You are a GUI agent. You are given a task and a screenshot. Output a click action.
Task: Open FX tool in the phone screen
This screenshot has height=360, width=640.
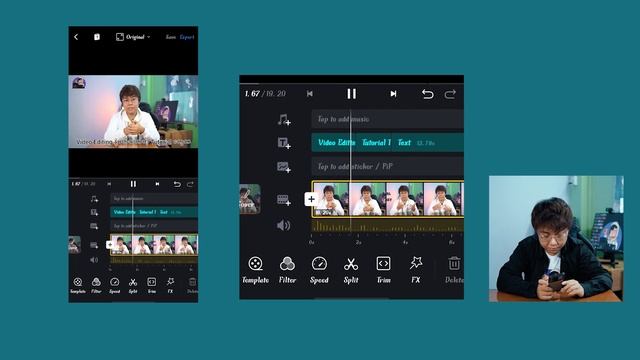pyautogui.click(x=170, y=285)
